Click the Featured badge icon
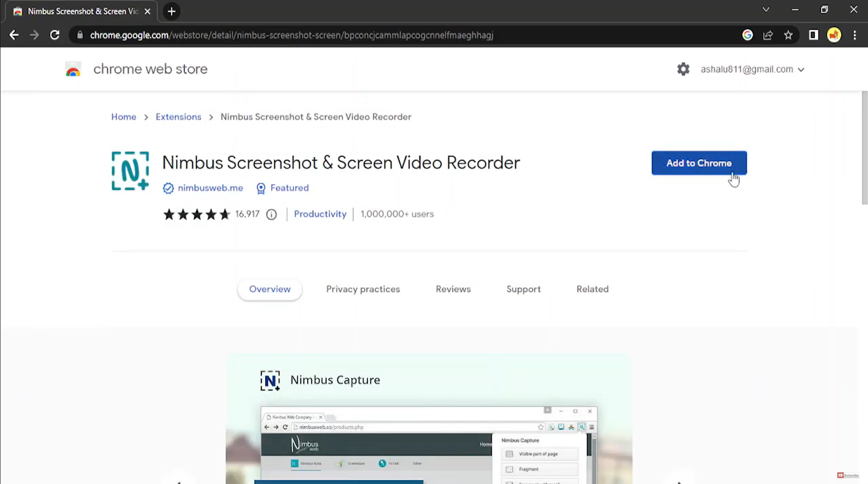This screenshot has width=868, height=484. pyautogui.click(x=261, y=188)
